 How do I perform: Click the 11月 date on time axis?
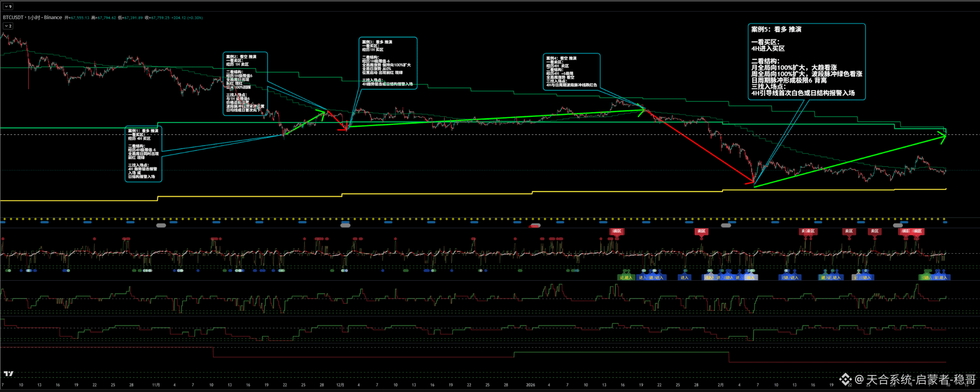click(x=156, y=385)
